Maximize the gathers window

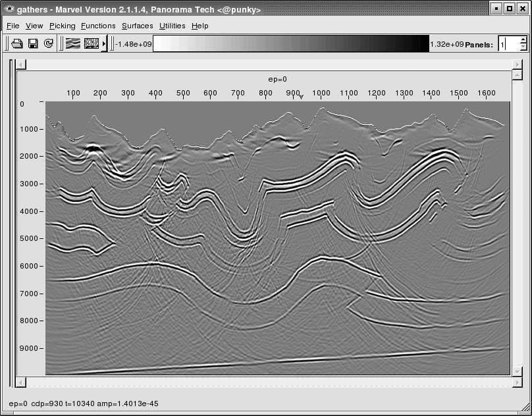tap(510, 9)
